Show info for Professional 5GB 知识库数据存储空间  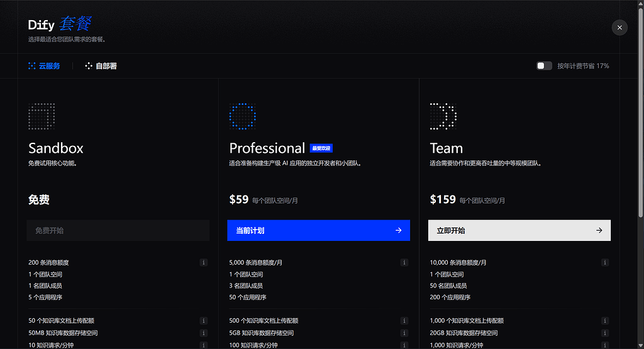pos(404,333)
